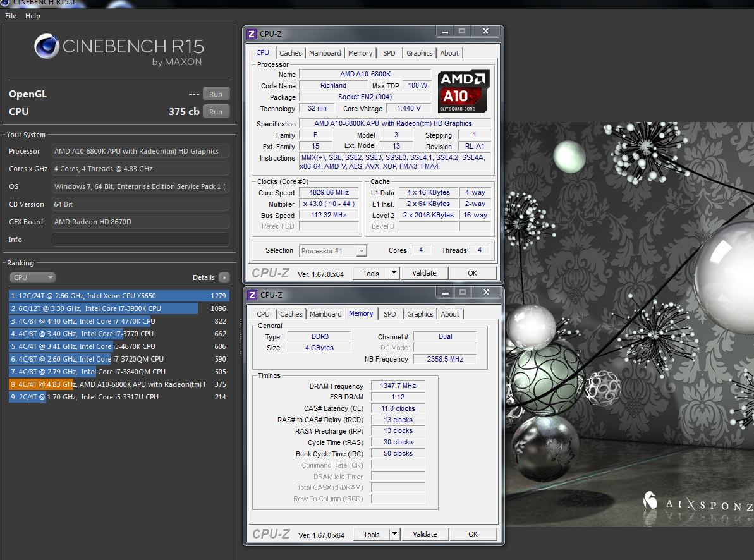Click the Multiplier x 43.0 value
The image size is (754, 560).
(329, 204)
